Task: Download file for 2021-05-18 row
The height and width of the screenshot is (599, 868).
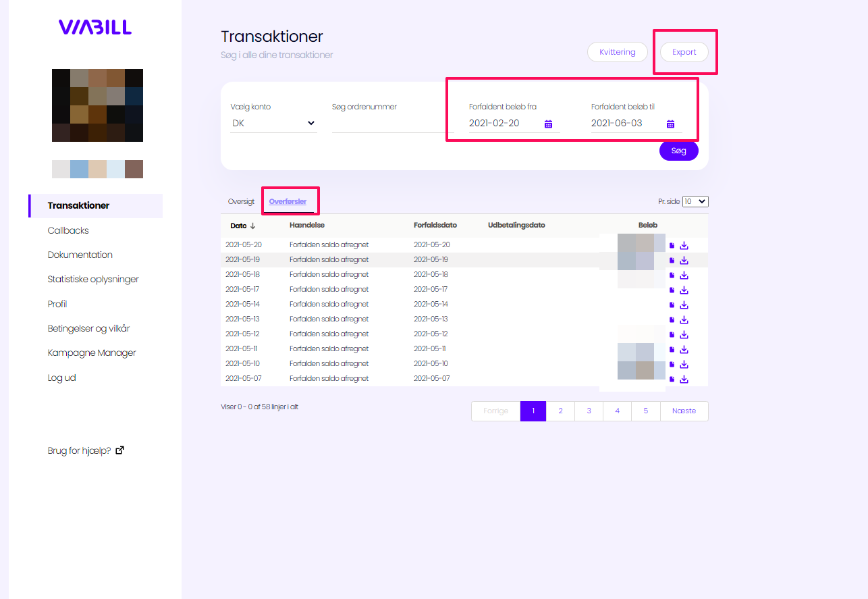Action: pyautogui.click(x=684, y=275)
